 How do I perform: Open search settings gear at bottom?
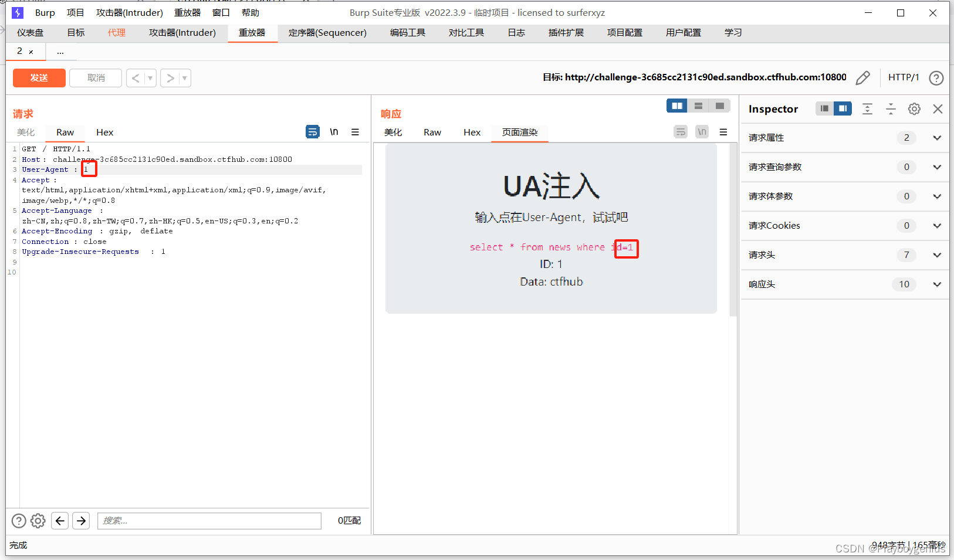[x=38, y=521]
